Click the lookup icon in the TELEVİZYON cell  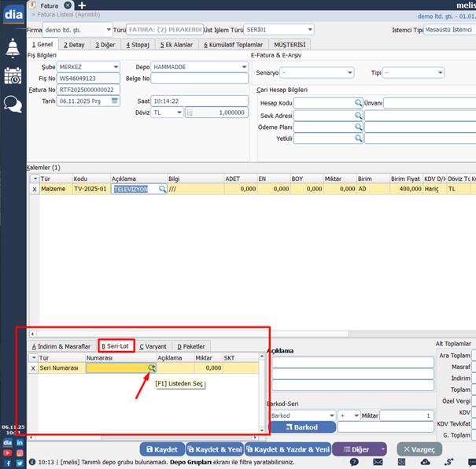pyautogui.click(x=163, y=190)
